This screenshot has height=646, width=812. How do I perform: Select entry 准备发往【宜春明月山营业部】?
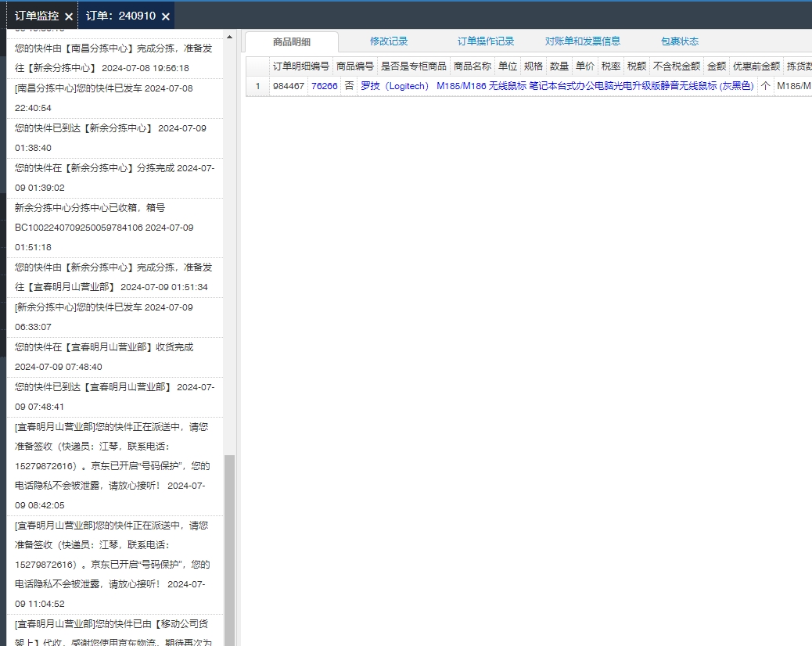pos(115,278)
